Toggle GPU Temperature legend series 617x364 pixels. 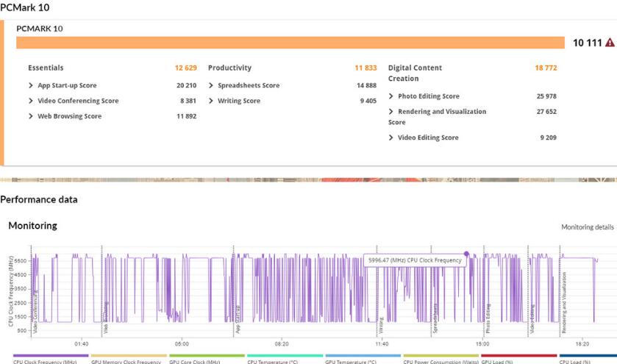pos(351,360)
